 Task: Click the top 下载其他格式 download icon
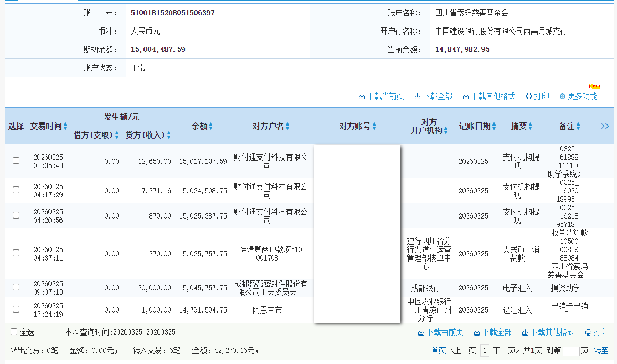(465, 96)
